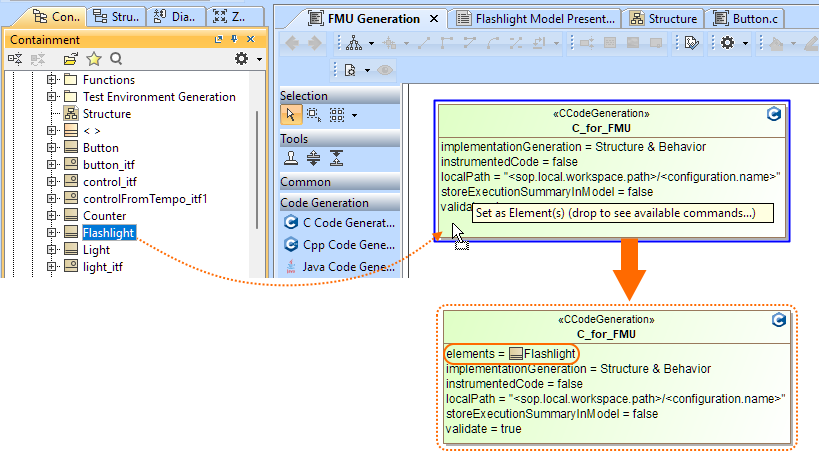Viewport: 819px width, 454px height.
Task: Open dropdown next to diagram toolbar gear
Action: coord(745,44)
